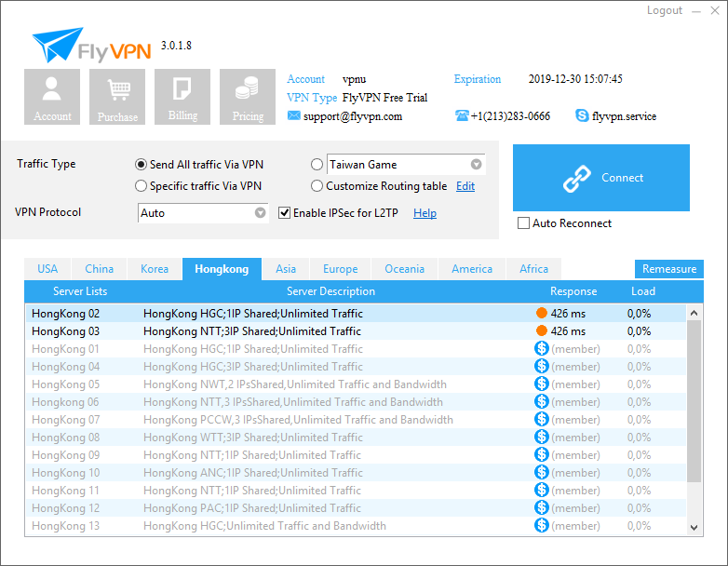
Task: Open the Billing icon button
Action: click(182, 97)
